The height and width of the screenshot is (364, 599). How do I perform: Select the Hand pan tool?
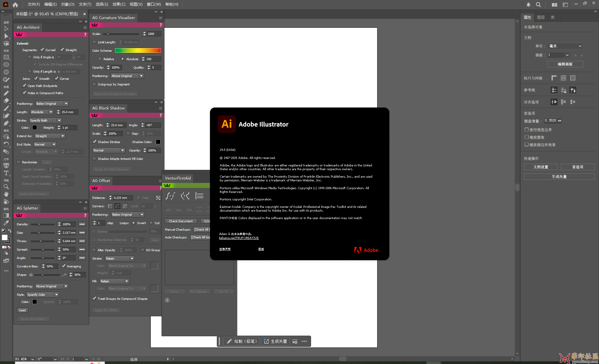[x=6, y=194]
